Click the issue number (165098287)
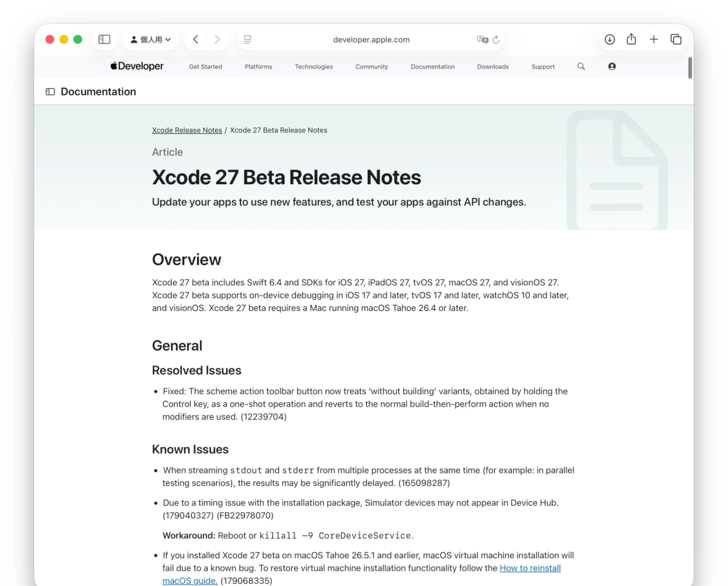The width and height of the screenshot is (728, 586). coord(424,483)
